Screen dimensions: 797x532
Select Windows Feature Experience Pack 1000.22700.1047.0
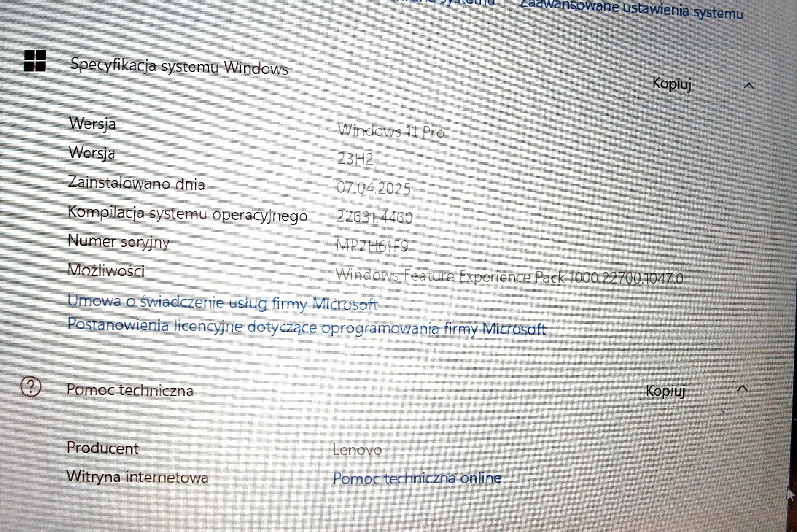(509, 276)
